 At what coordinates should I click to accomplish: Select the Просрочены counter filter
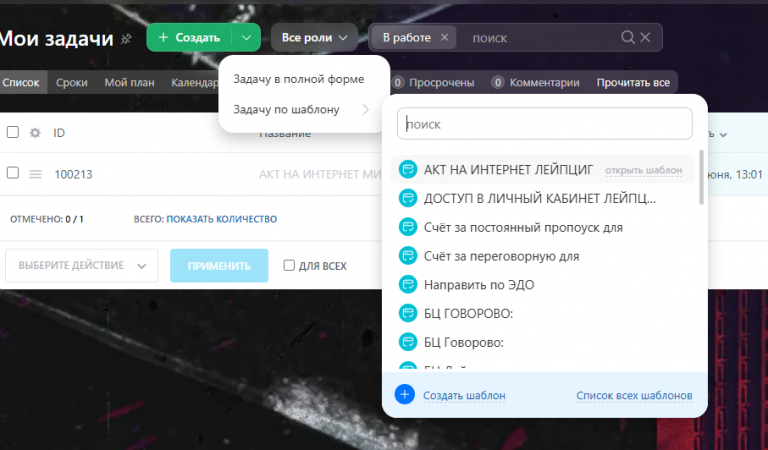pos(433,82)
